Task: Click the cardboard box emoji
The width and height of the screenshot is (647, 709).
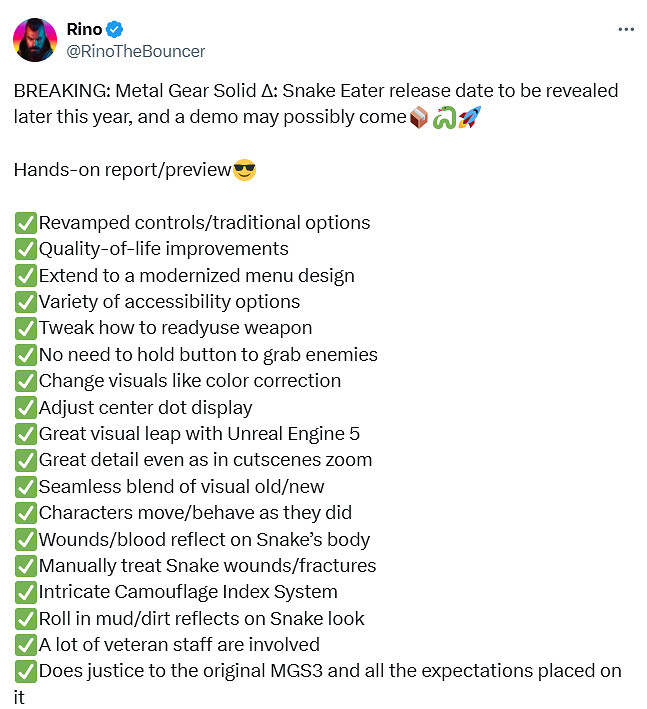Action: pyautogui.click(x=420, y=117)
